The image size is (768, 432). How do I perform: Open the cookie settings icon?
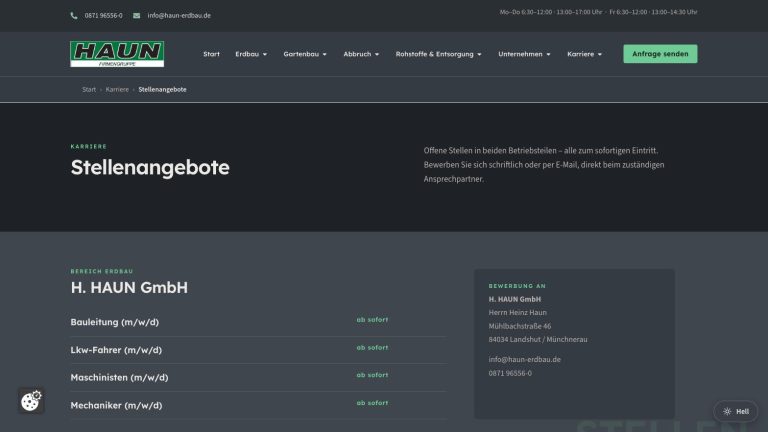31,401
